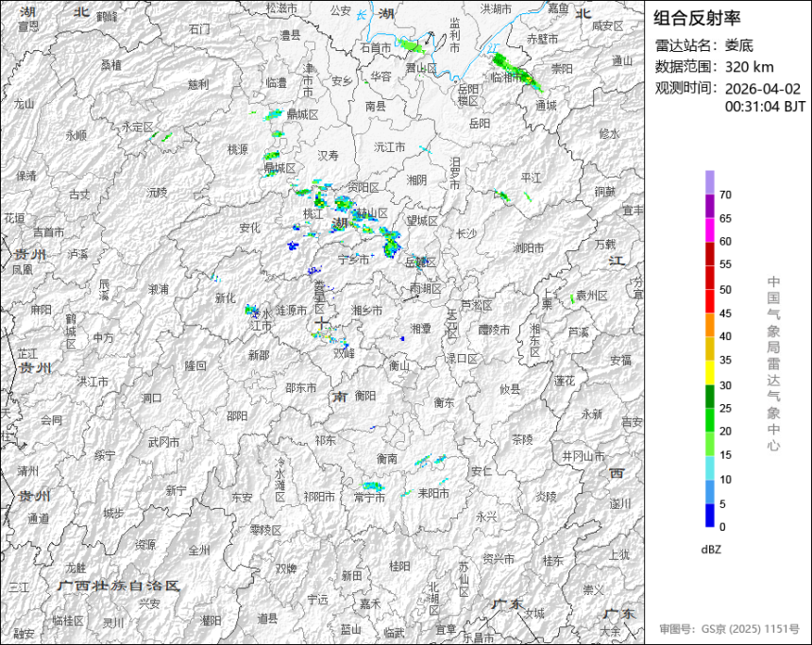Click the 观测时间 label
The height and width of the screenshot is (645, 812).
pyautogui.click(x=687, y=88)
